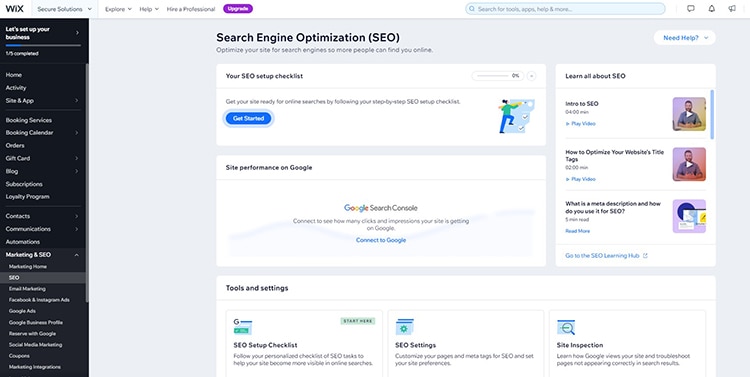This screenshot has width=750, height=377.
Task: Click the left sidebar scrollbar
Action: coord(87,183)
